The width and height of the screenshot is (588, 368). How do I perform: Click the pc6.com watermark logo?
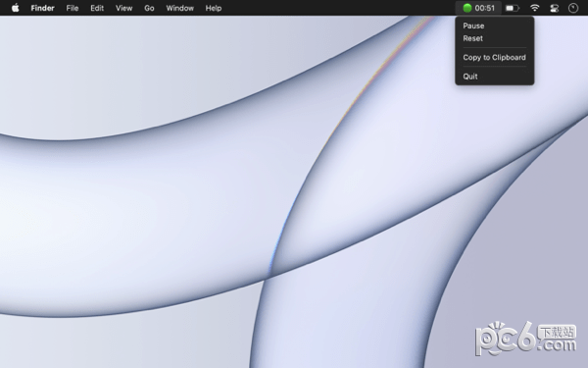pos(525,338)
